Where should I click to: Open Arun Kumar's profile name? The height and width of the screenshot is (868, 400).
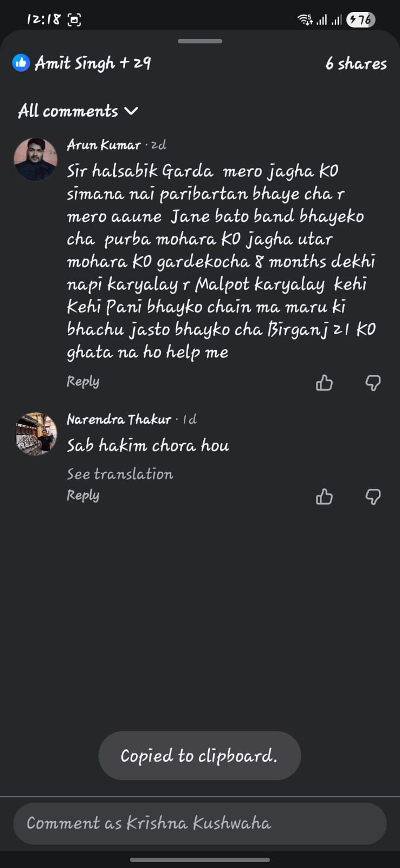(x=104, y=145)
